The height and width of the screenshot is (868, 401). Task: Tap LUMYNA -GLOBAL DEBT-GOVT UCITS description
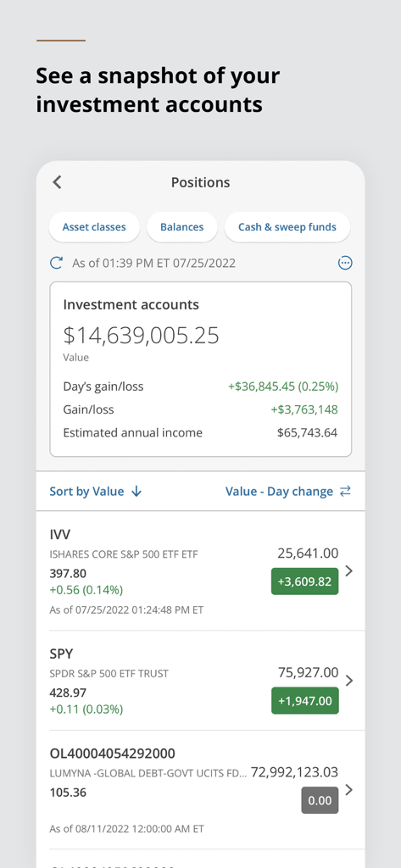(148, 773)
